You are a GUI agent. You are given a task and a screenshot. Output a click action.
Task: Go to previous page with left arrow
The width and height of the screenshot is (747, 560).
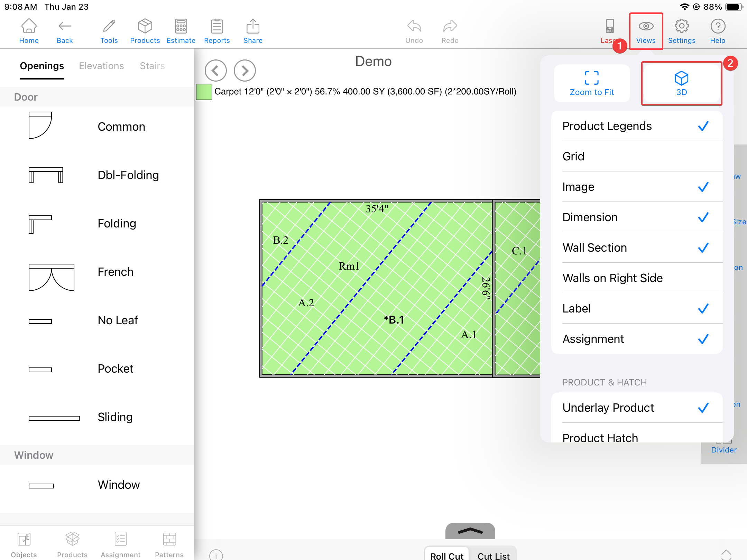pos(215,71)
